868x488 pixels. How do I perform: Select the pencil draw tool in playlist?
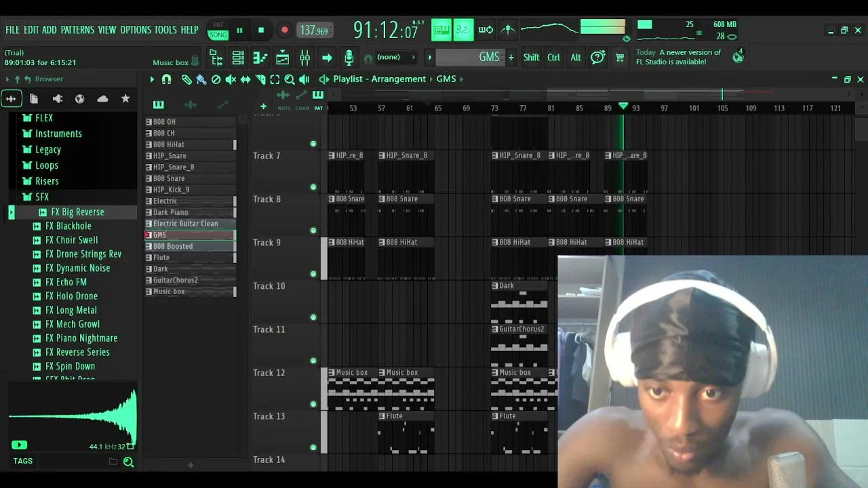pyautogui.click(x=186, y=79)
